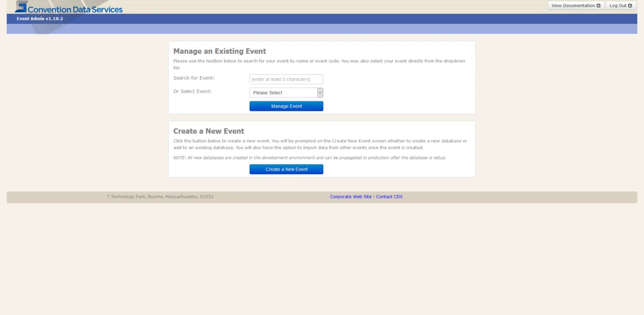Click the Technology Park address in footer
The width and height of the screenshot is (644, 315).
pos(160,197)
